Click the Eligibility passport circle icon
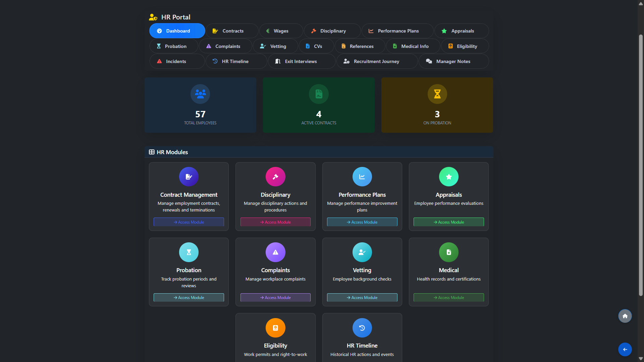This screenshot has width=644, height=362. [x=275, y=328]
